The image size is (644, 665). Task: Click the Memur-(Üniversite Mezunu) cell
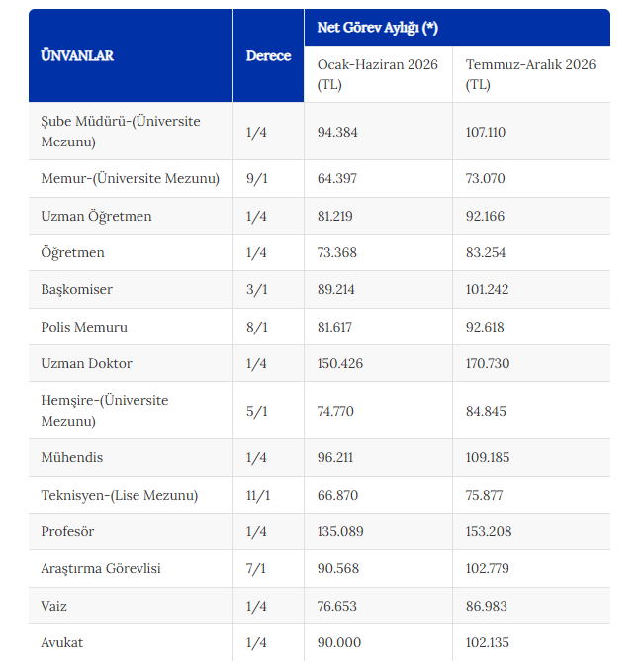[131, 178]
